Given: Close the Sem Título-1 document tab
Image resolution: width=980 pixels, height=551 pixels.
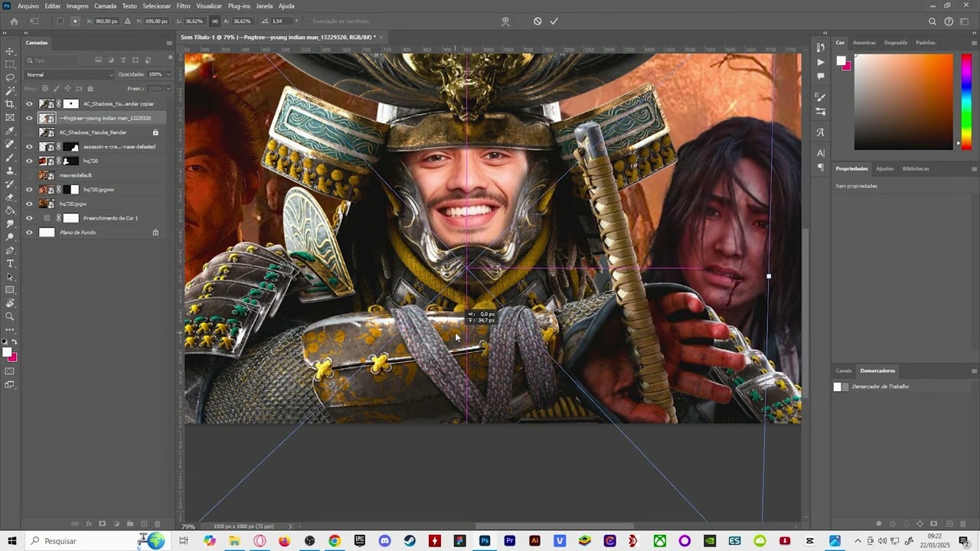Looking at the screenshot, I should (381, 37).
